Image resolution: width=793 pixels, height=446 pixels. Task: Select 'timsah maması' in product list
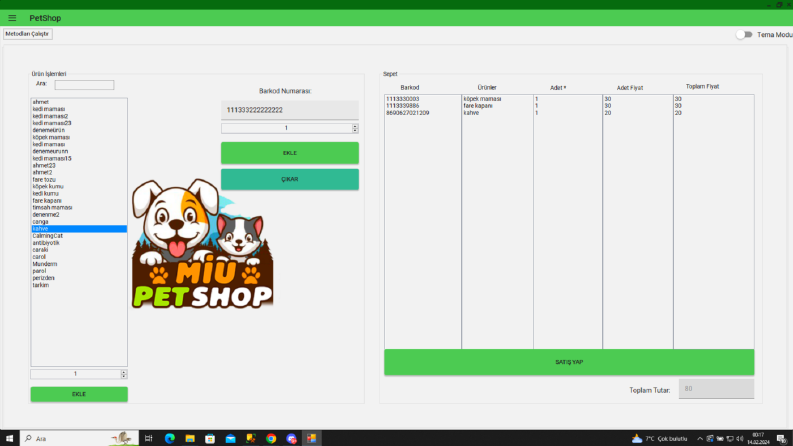coord(79,208)
